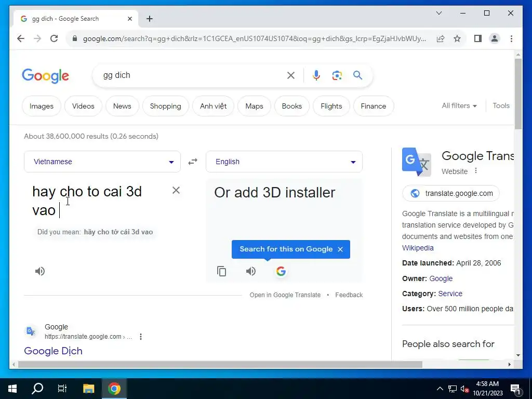Screen dimensions: 532x399
Task: Listen to the Vietnamese source text
Action: 39,271
